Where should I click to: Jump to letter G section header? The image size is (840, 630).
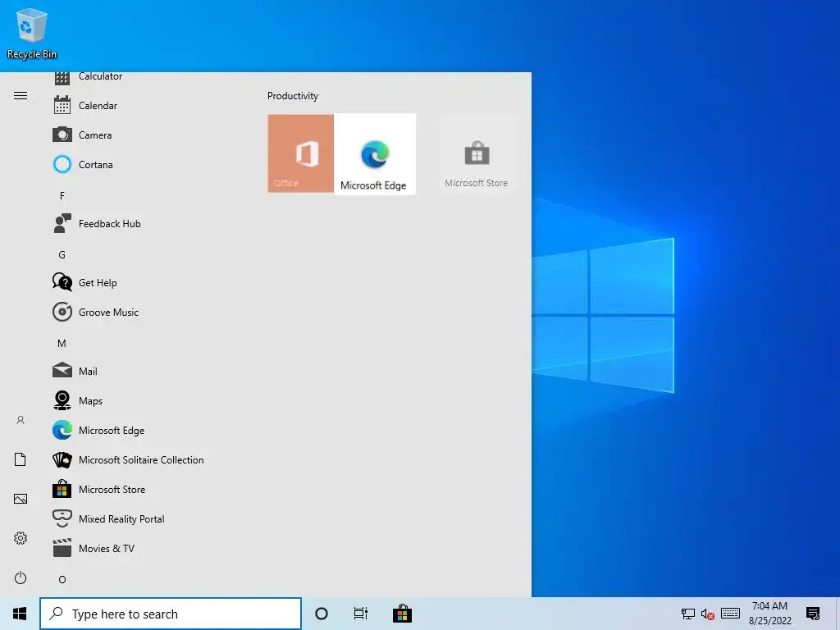62,254
